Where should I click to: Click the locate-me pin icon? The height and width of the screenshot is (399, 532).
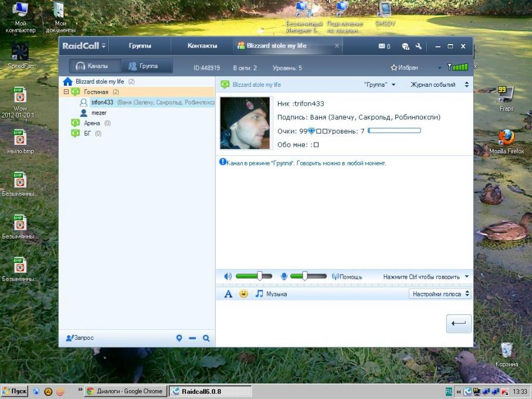(179, 338)
